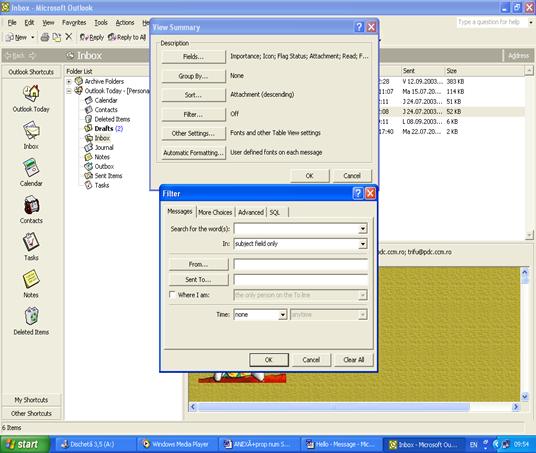Click Cancel in the Filter dialog
The image size is (536, 453).
coord(311,360)
